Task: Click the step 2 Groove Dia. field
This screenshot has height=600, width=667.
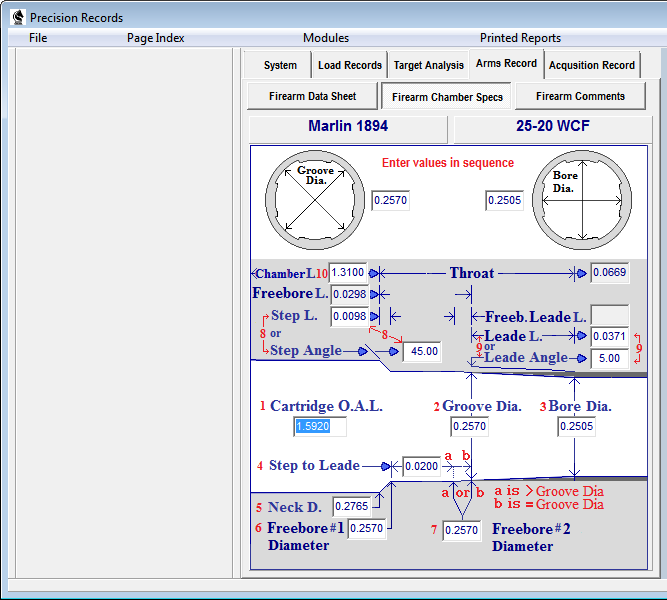Action: [470, 426]
